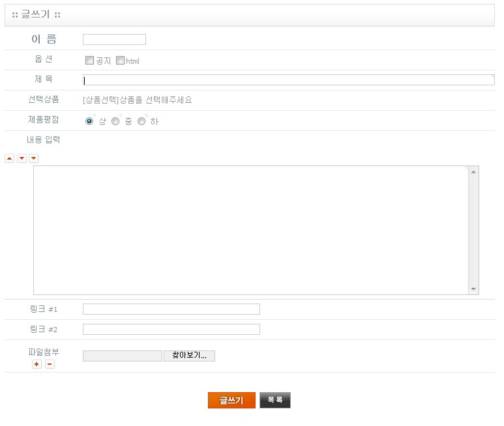Choose the 중 product rating option
The height and width of the screenshot is (426, 504).
point(115,121)
